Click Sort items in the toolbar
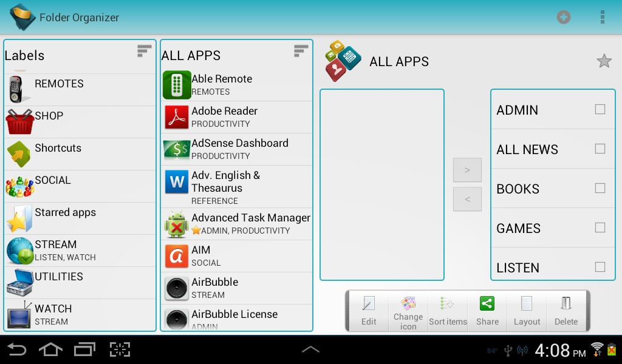The height and width of the screenshot is (364, 622). (x=448, y=311)
